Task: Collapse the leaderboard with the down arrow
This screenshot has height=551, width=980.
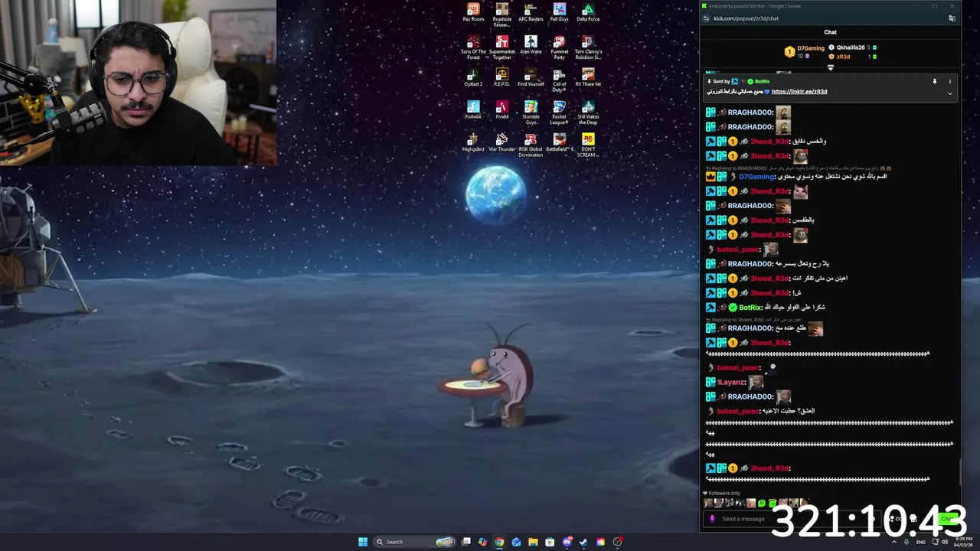Action: pyautogui.click(x=830, y=67)
